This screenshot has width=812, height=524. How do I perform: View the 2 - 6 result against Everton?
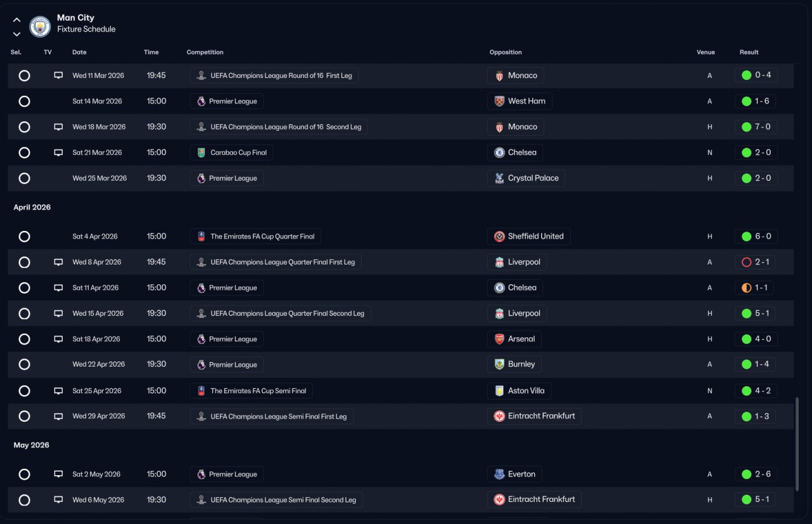[x=756, y=475]
